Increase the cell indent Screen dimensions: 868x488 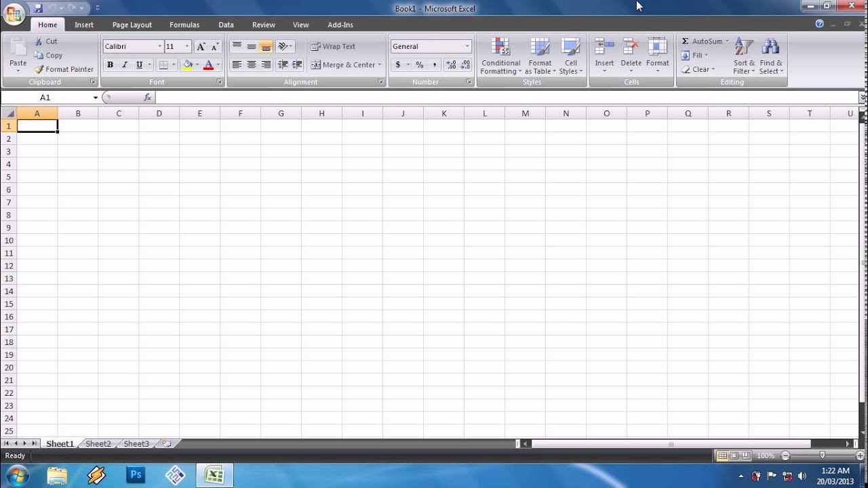point(297,65)
